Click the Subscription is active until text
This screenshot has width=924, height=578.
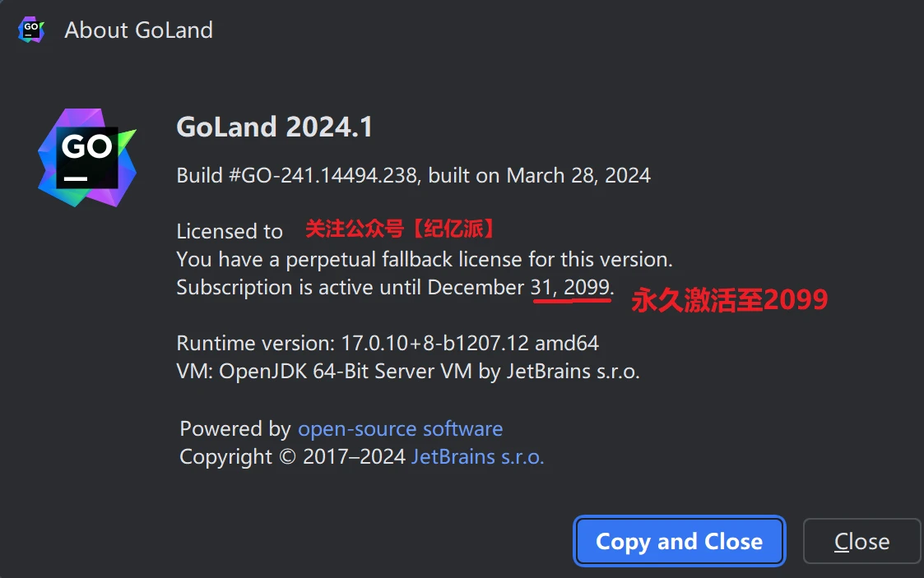tap(351, 288)
